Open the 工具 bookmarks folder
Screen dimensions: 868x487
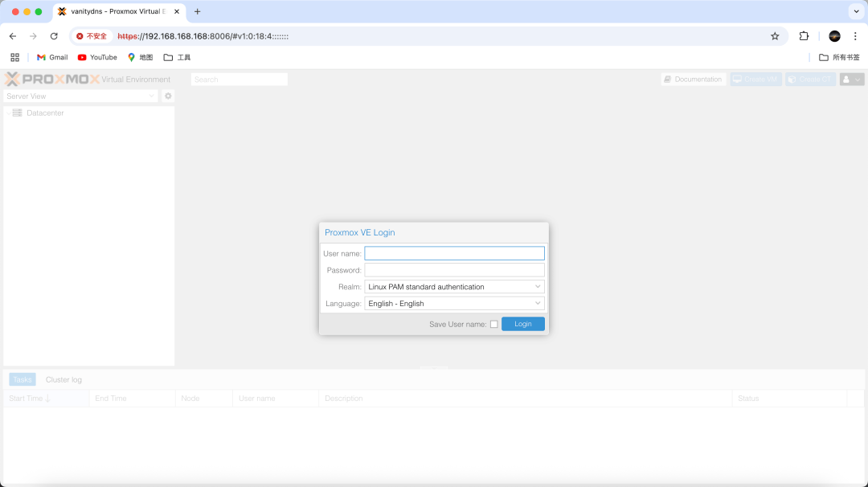[177, 57]
